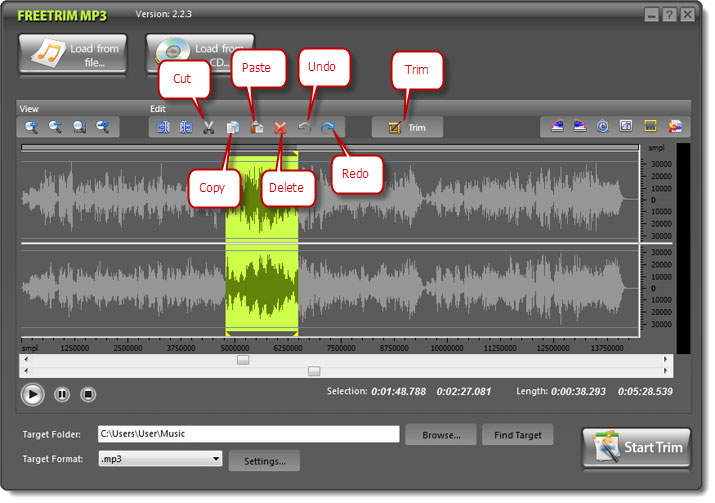The height and width of the screenshot is (503, 715).
Task: Redo with the blue arrow icon
Action: (x=327, y=127)
